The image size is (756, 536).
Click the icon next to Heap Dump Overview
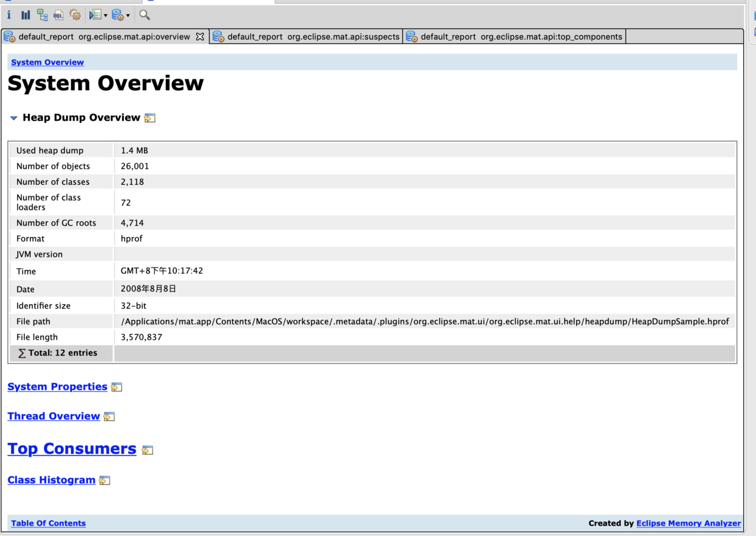(x=150, y=118)
